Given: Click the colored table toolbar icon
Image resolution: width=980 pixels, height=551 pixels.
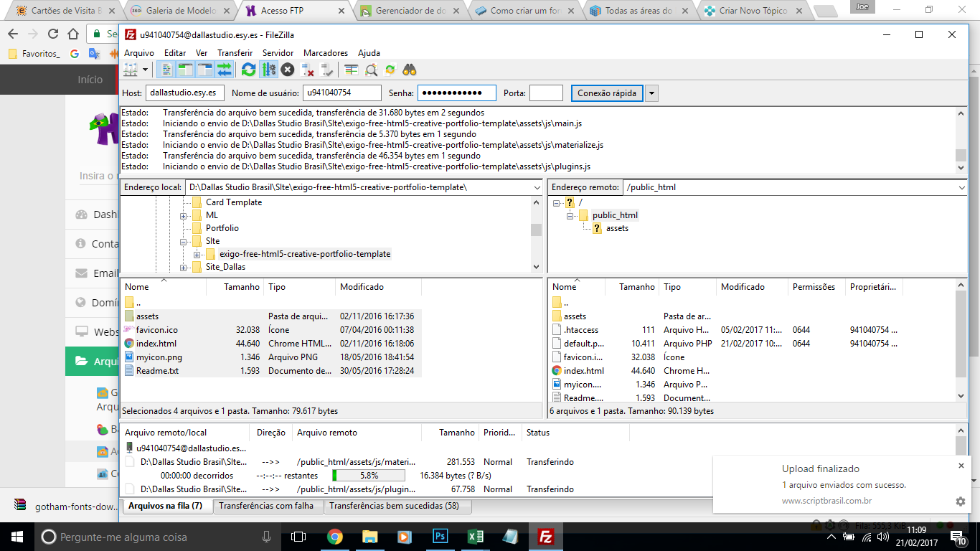Looking at the screenshot, I should [351, 70].
